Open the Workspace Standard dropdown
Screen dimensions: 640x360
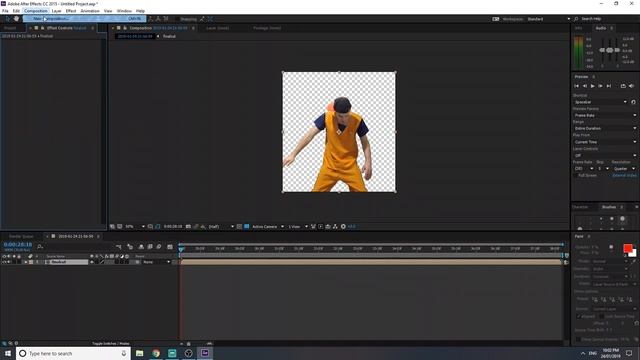(549, 19)
